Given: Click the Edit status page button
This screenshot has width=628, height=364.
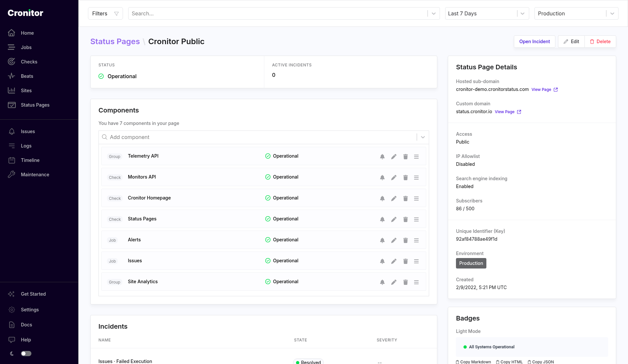Looking at the screenshot, I should click(x=571, y=42).
